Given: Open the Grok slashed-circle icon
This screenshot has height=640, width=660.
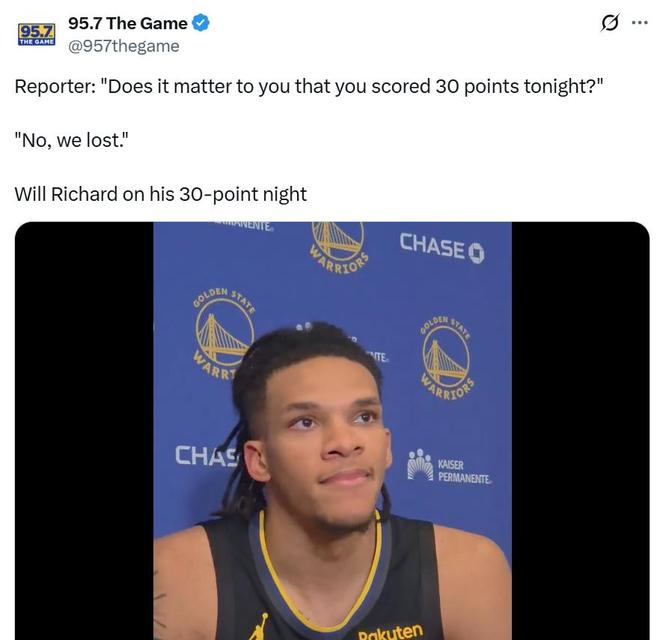Looking at the screenshot, I should [x=609, y=23].
